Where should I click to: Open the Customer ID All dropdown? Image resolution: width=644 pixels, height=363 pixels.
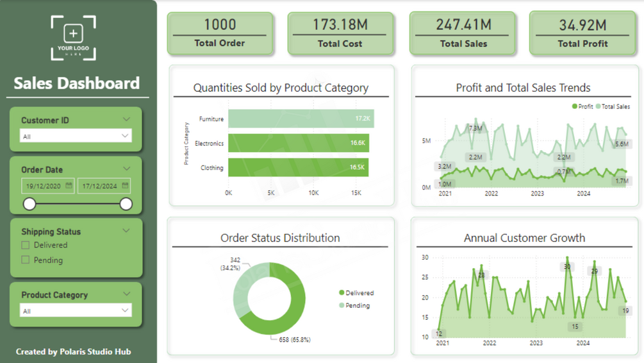point(76,136)
